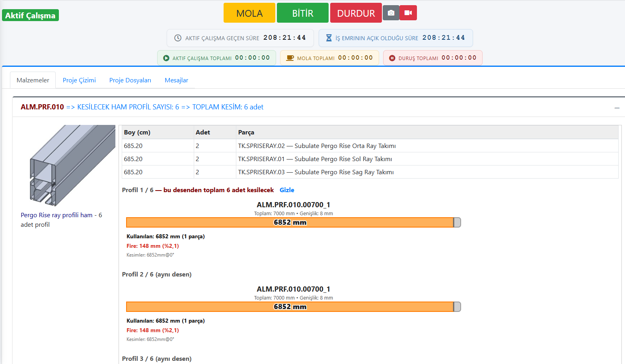This screenshot has width=625, height=364.
Task: Switch to the Proje Çizimi tab
Action: tap(79, 80)
